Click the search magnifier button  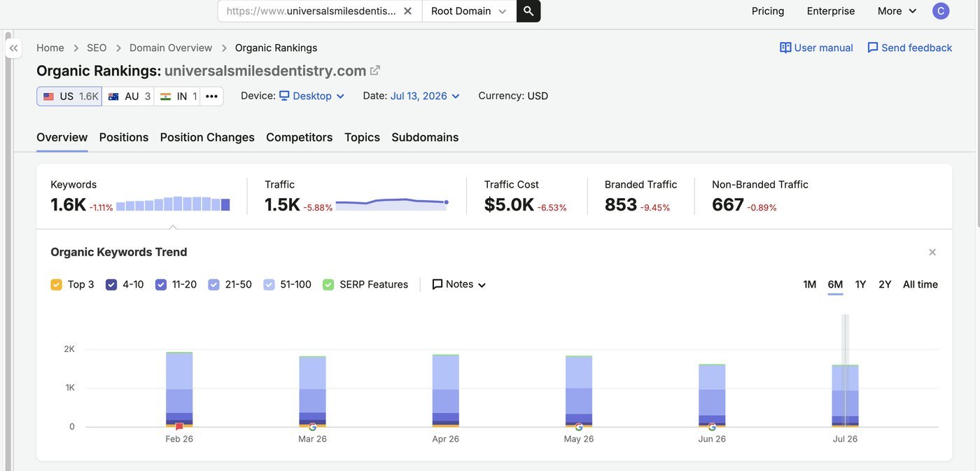(528, 11)
